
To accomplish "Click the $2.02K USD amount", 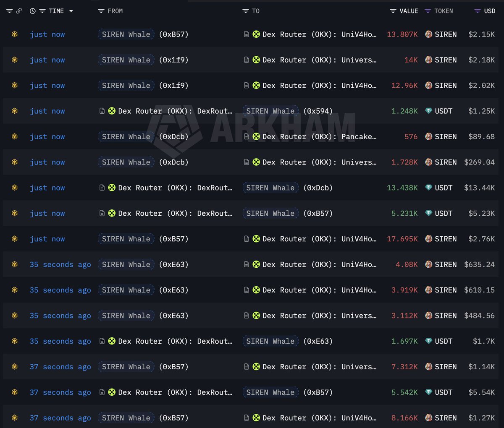I will coord(482,86).
